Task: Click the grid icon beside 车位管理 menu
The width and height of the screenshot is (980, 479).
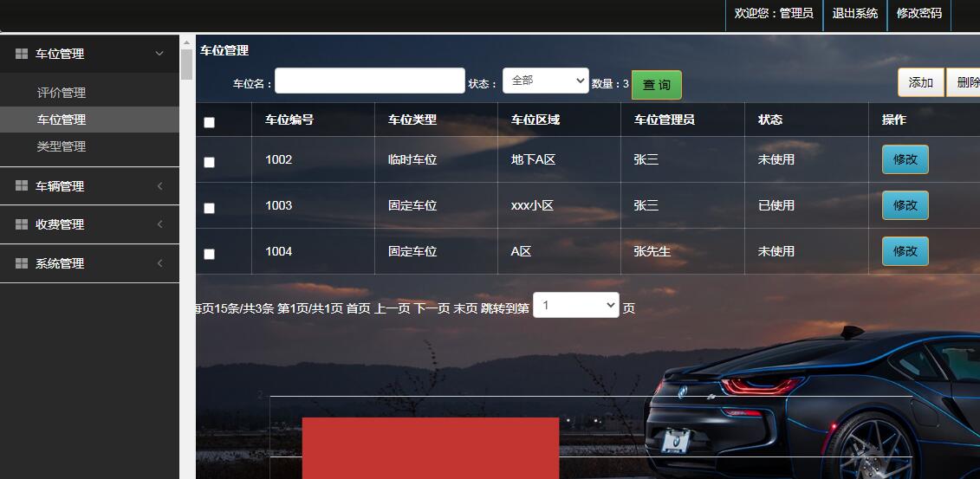Action: coord(22,54)
